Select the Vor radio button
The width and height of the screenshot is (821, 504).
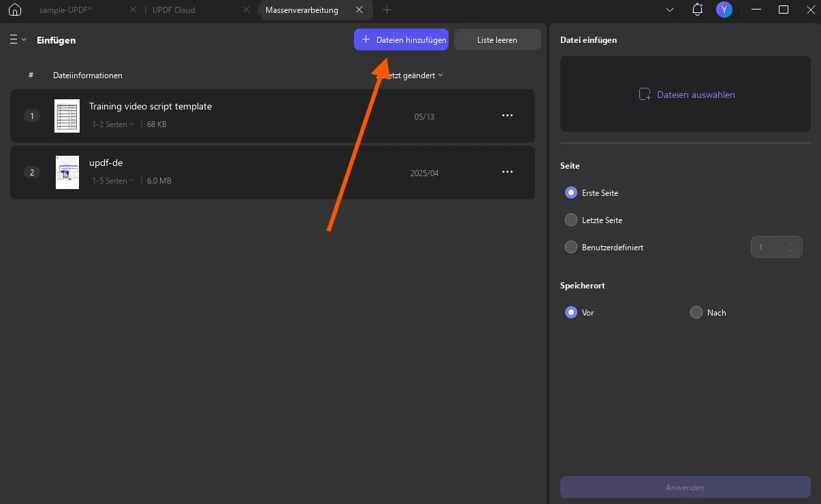(x=571, y=313)
